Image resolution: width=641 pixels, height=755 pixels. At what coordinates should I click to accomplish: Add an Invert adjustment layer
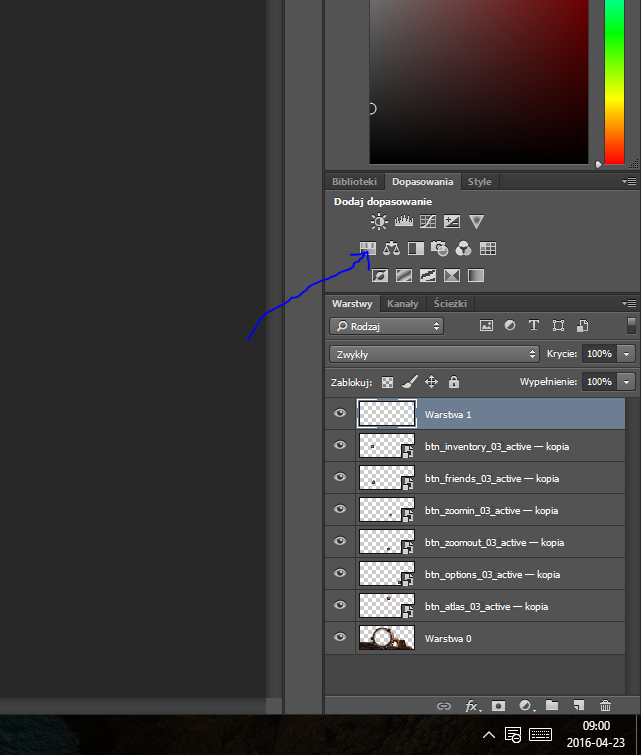(379, 275)
